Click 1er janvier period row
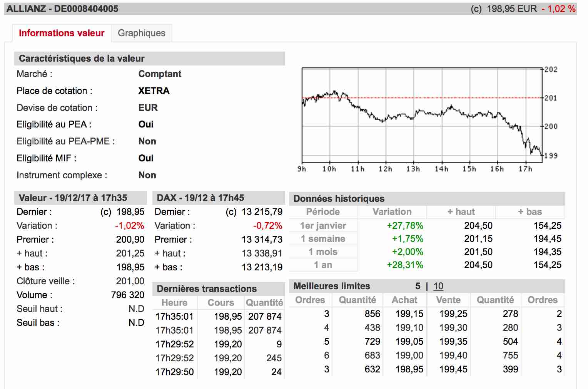588x389 pixels. pyautogui.click(x=323, y=226)
